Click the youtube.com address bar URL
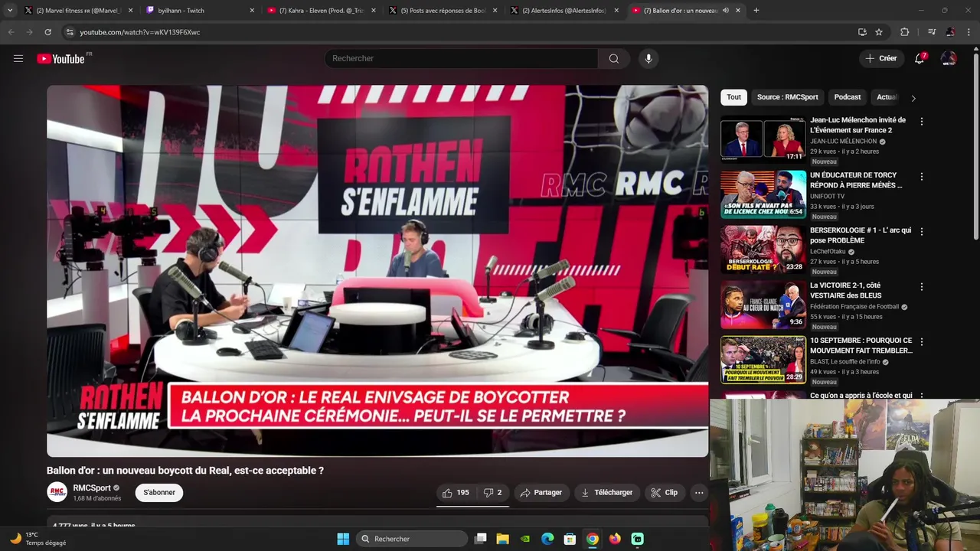980x551 pixels. 140,32
